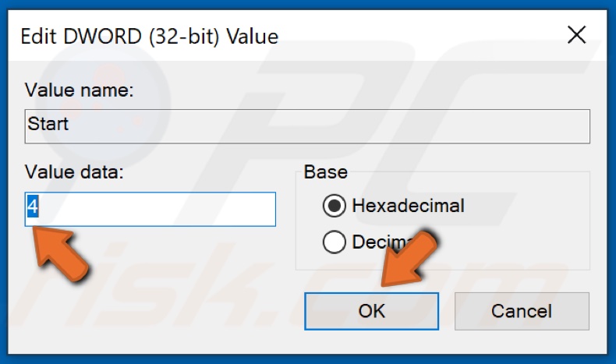The height and width of the screenshot is (364, 616).
Task: Confirm the change with the OK button
Action: [x=371, y=311]
